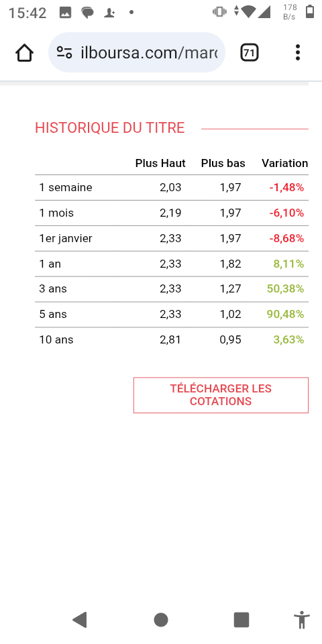322x644 pixels.
Task: Open the site settings icon in address bar
Action: coord(64,52)
